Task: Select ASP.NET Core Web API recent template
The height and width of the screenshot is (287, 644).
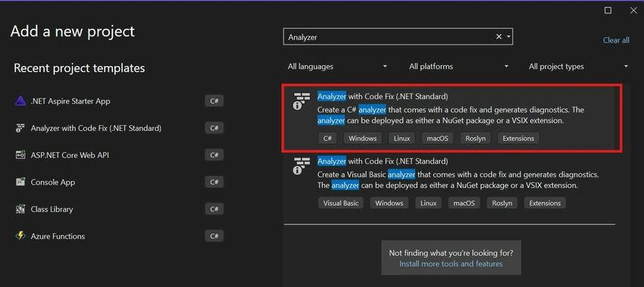Action: (x=118, y=155)
